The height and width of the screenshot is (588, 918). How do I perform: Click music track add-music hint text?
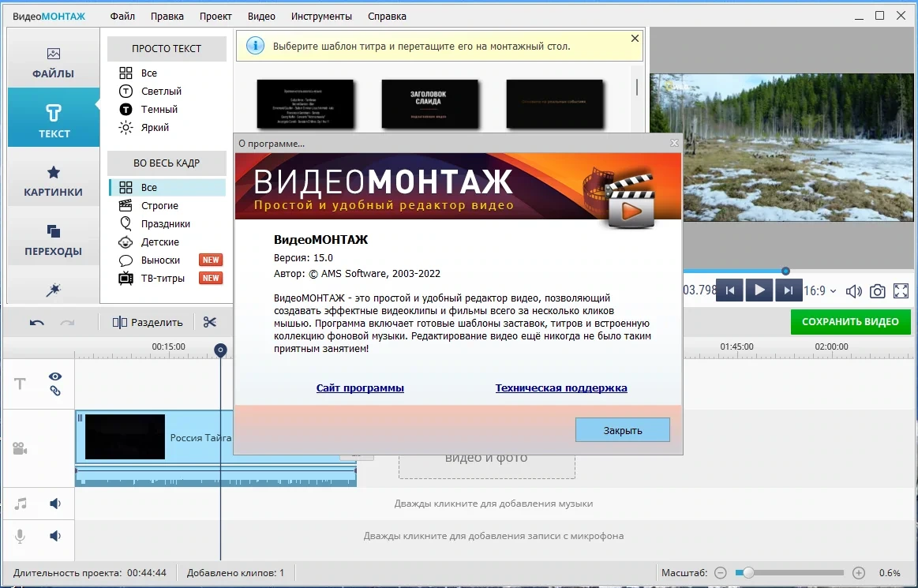click(x=493, y=504)
